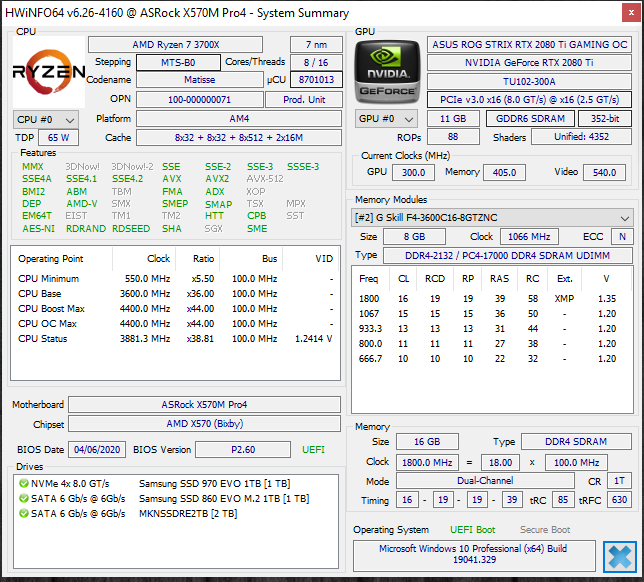Open the CPU #0 selector dropdown
This screenshot has height=582, width=644.
click(x=46, y=120)
